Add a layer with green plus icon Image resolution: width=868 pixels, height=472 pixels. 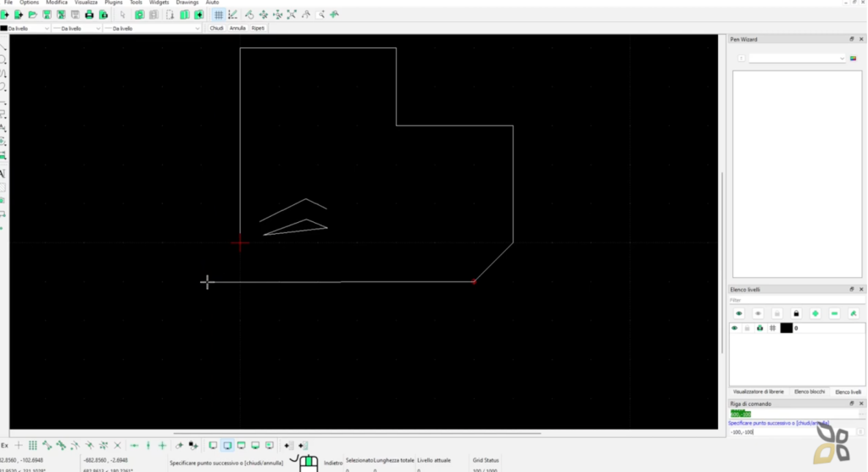coord(815,314)
